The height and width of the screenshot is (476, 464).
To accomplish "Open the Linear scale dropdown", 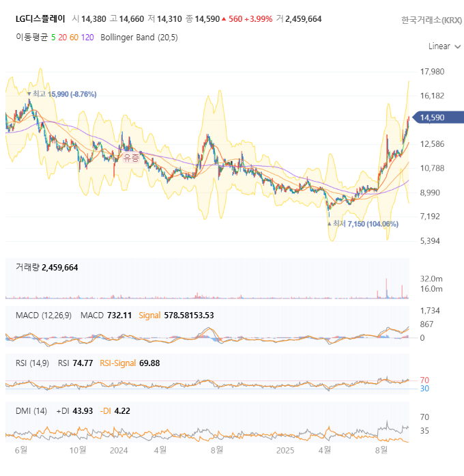I will [443, 46].
